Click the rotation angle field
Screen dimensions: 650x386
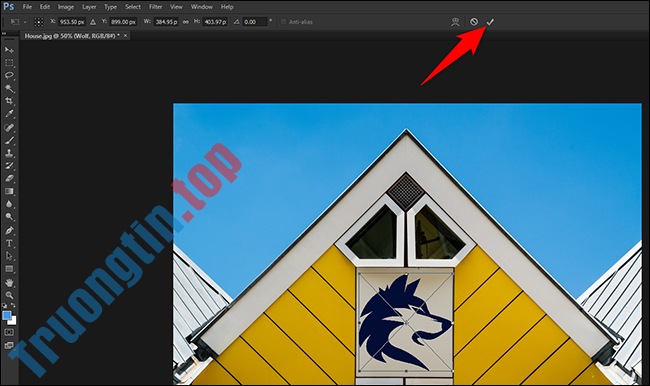click(255, 22)
